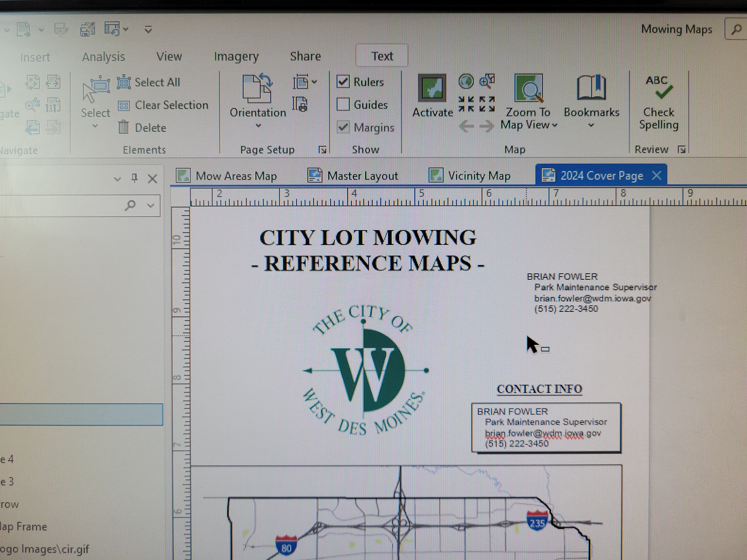Viewport: 747px width, 560px height.
Task: Open the Review group dialog launcher
Action: [682, 149]
